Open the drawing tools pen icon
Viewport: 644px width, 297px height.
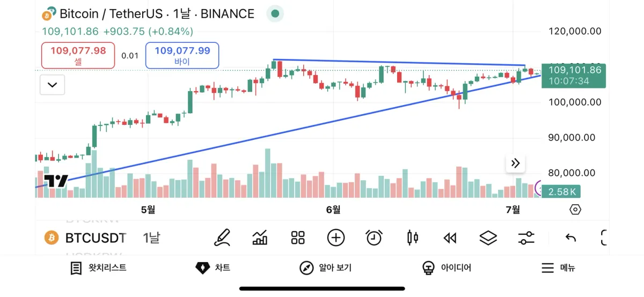[222, 237]
